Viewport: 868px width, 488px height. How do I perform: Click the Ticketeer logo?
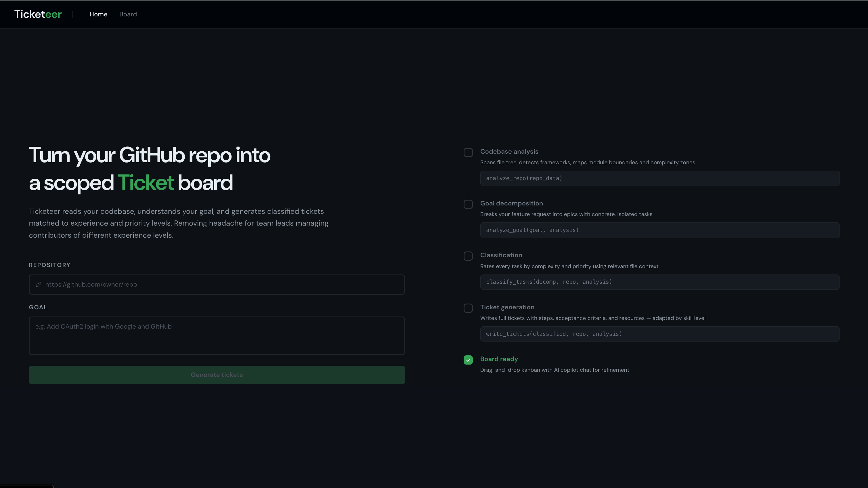point(38,14)
